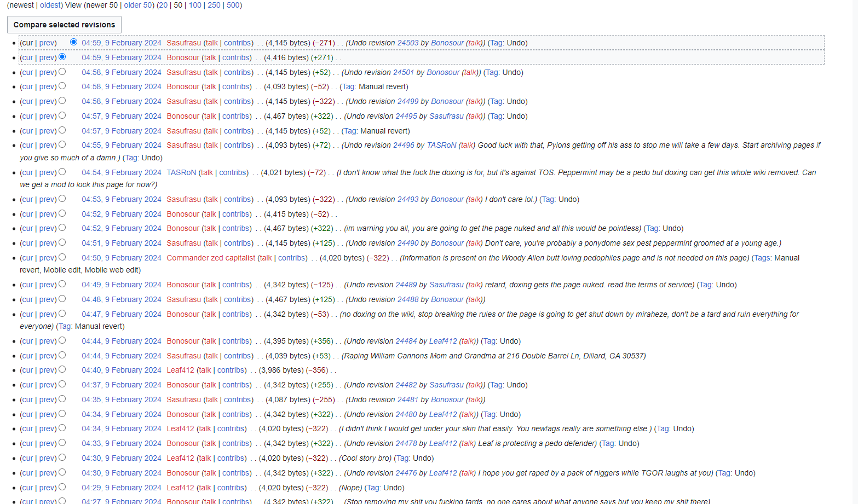Open contribs for Leaf412 at 04:40

click(232, 370)
